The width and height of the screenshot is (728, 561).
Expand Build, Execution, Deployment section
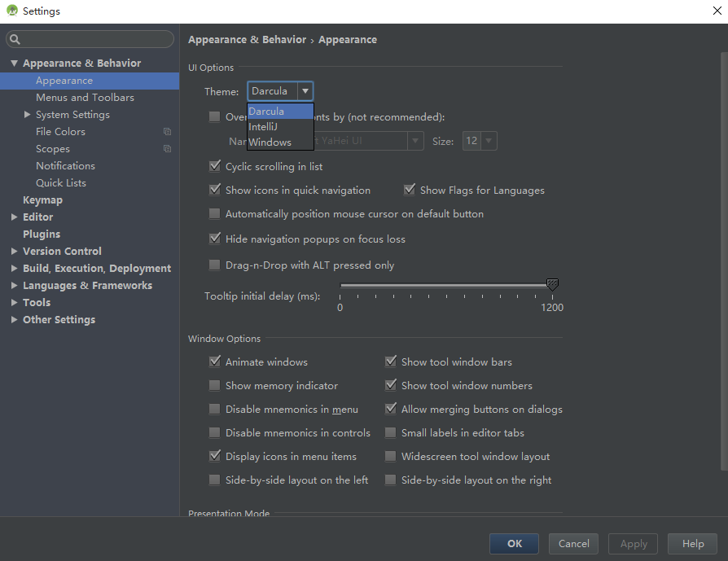click(14, 269)
